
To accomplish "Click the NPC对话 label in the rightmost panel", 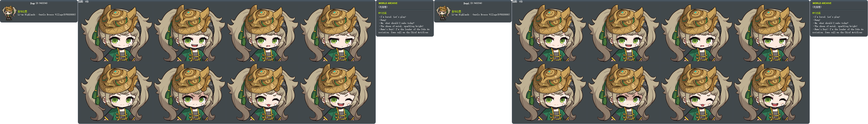I will [x=816, y=13].
